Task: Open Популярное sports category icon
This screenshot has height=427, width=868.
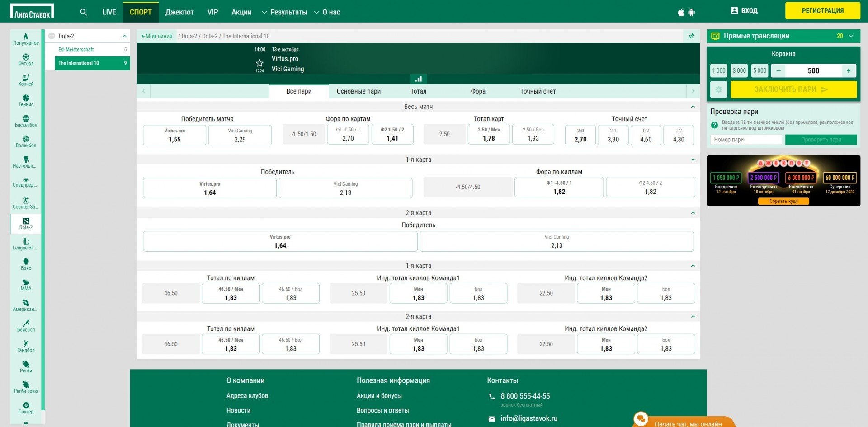Action: (x=26, y=39)
